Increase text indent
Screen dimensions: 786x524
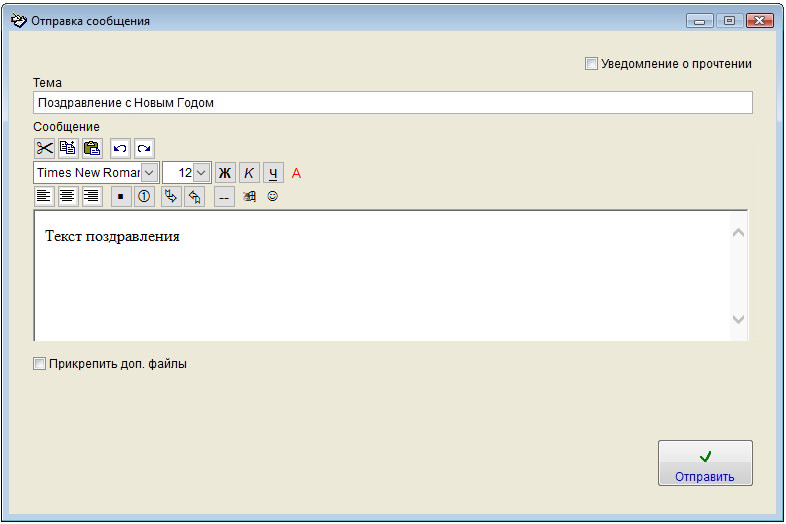click(171, 196)
